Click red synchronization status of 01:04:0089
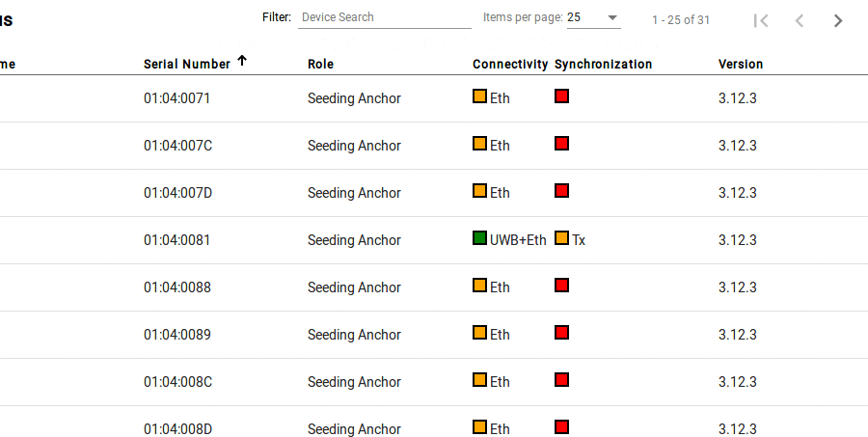868x437 pixels. (x=562, y=332)
